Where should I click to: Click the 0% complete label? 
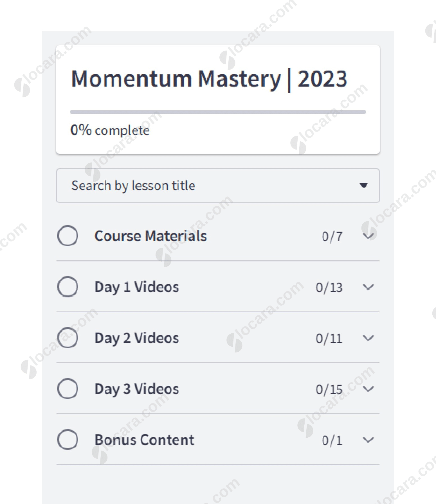(x=110, y=130)
